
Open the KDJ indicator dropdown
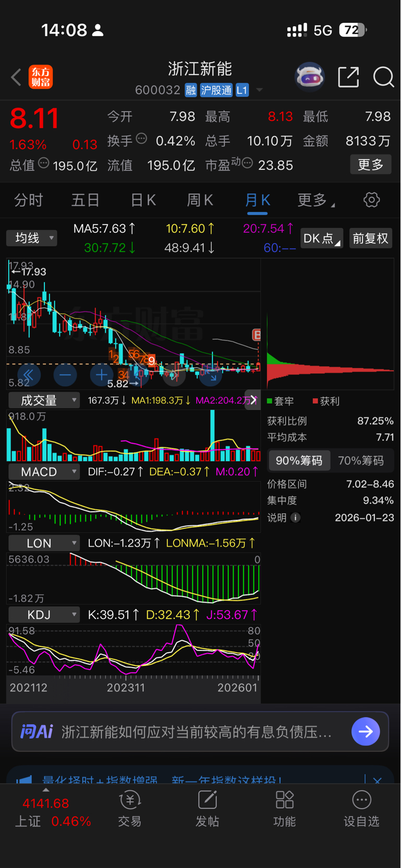coord(44,615)
